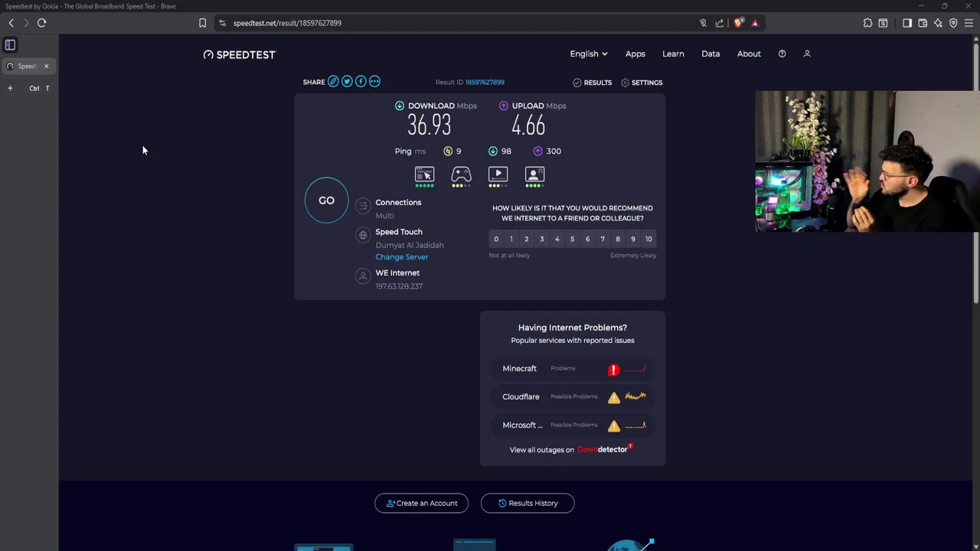
Task: Toggle the browser sidebar panel
Action: (907, 23)
